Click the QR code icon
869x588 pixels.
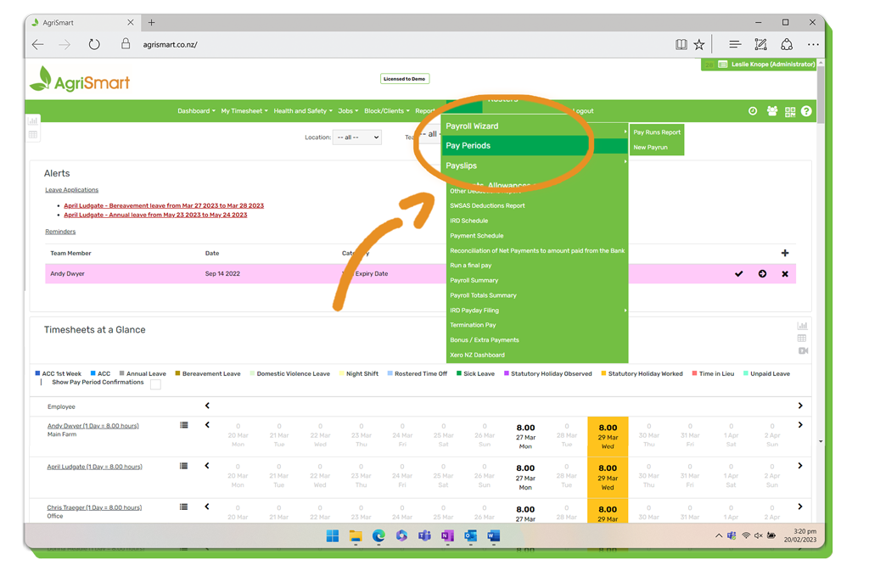pos(790,111)
